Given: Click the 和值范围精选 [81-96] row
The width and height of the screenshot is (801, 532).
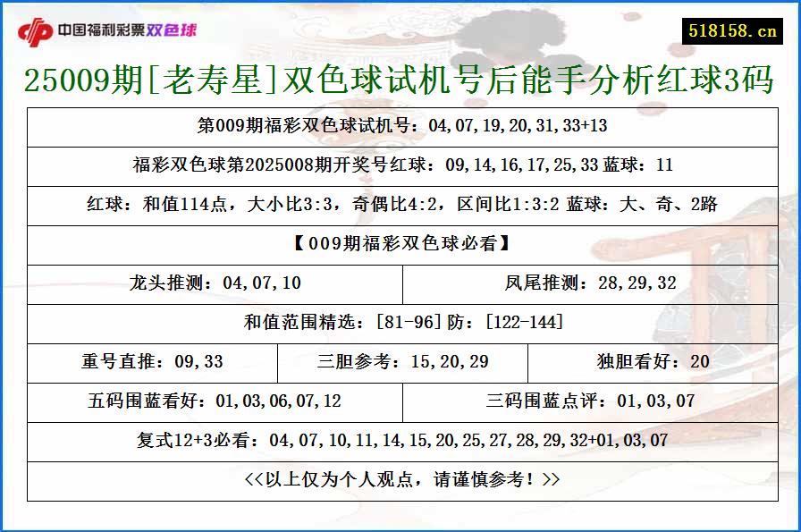Looking at the screenshot, I should point(400,322).
